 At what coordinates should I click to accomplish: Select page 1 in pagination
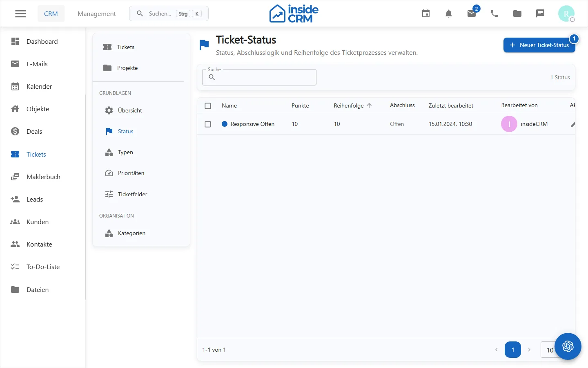pyautogui.click(x=513, y=350)
